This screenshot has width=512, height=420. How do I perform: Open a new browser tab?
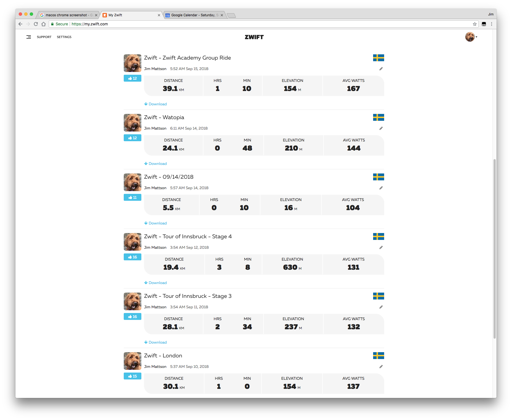coord(231,15)
